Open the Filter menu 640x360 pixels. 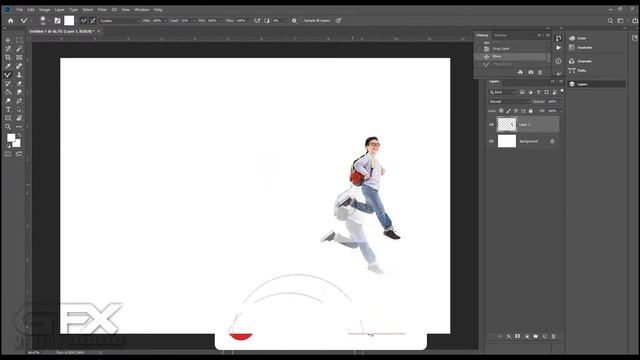(102, 9)
